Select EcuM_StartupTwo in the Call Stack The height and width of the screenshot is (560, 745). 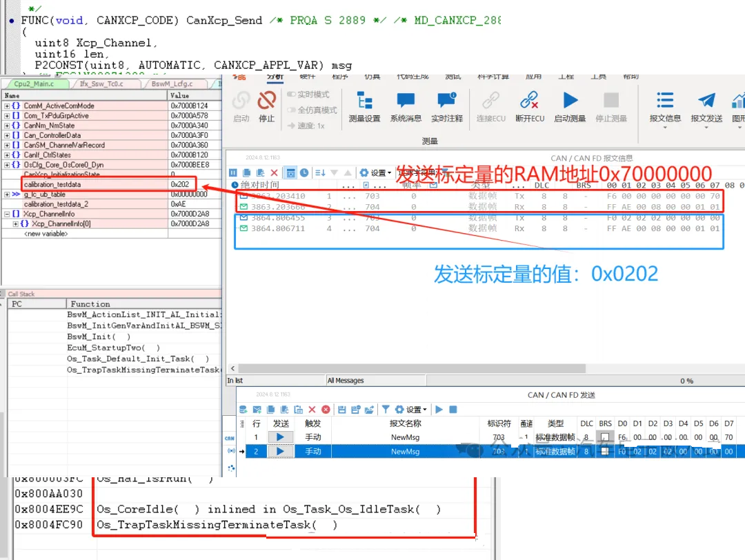point(114,348)
